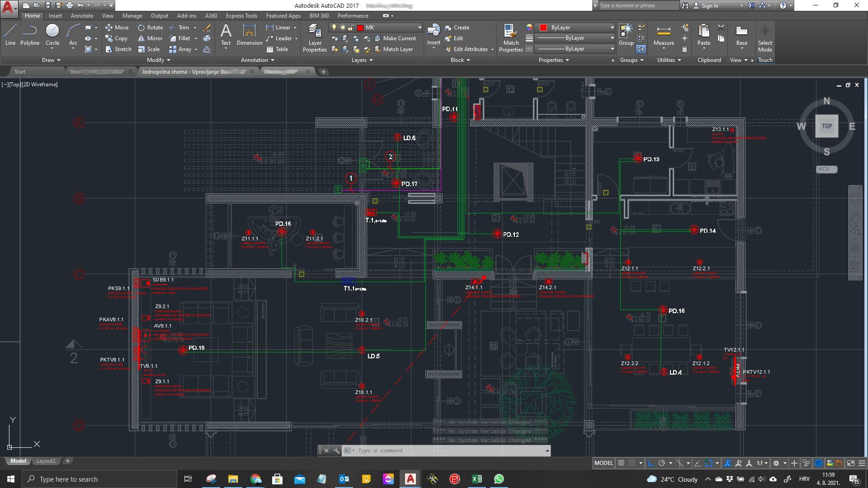The image size is (868, 488).
Task: Open the Annotate ribbon tab
Action: pyautogui.click(x=82, y=16)
